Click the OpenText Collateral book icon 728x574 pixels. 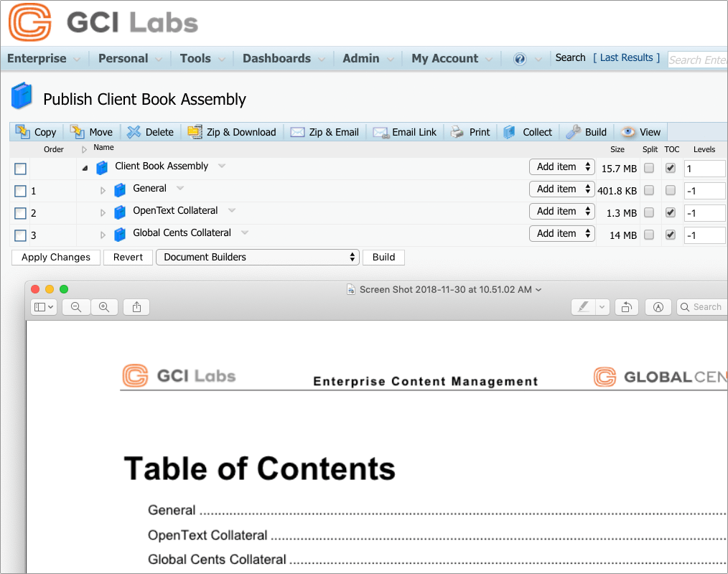coord(120,212)
